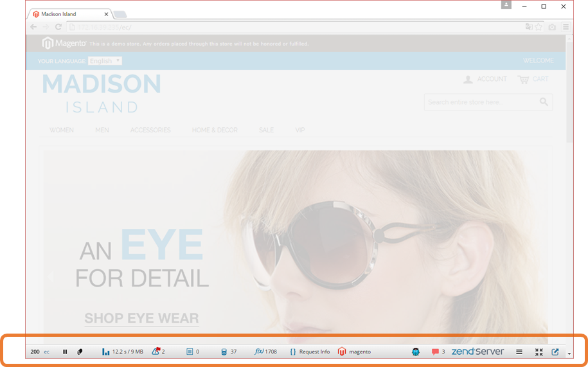Image resolution: width=588 pixels, height=367 pixels.
Task: Open the Z-Ray hamburger menu
Action: 519,352
